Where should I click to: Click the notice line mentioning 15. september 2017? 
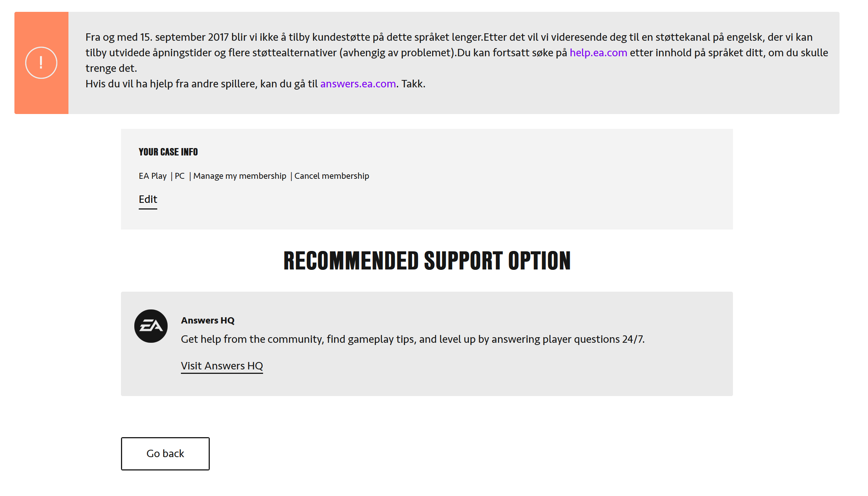449,37
